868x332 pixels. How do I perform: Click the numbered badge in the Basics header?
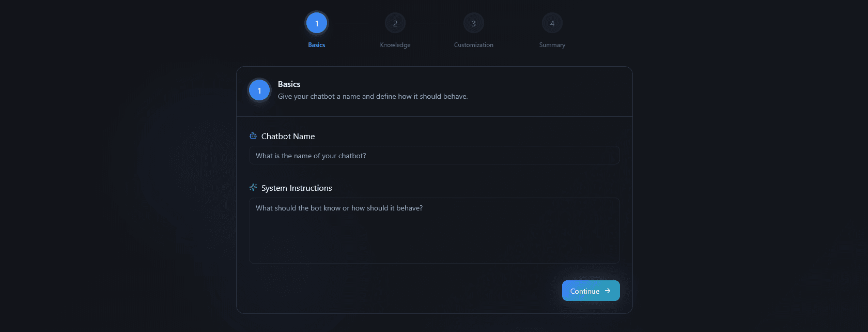point(259,89)
